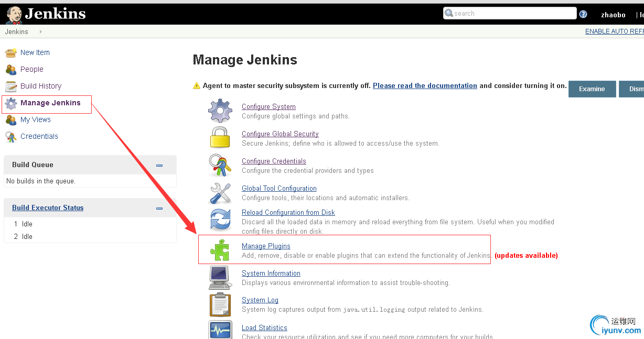Click the '(updates available)' red text
This screenshot has width=644, height=339.
pyautogui.click(x=526, y=256)
